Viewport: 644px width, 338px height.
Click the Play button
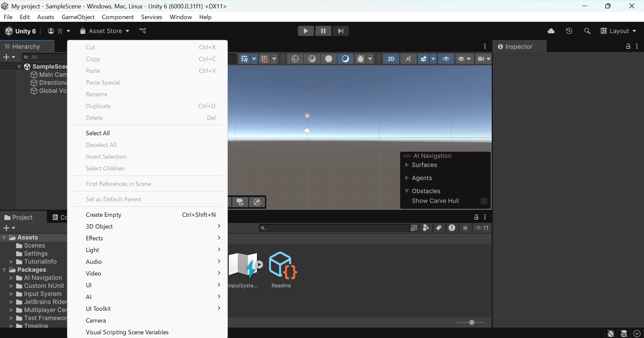click(306, 31)
